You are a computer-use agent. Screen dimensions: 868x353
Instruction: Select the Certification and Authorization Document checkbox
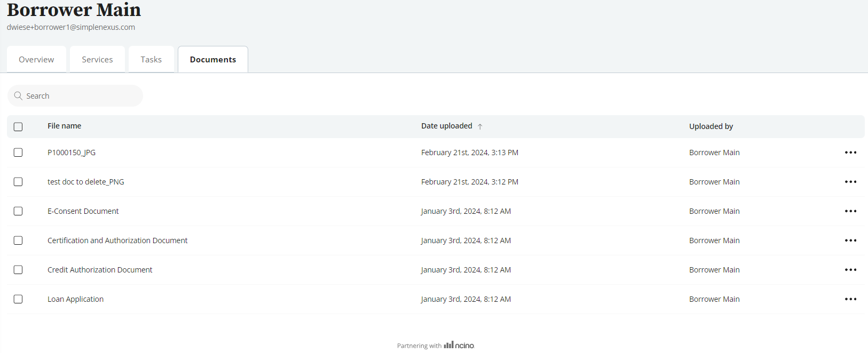click(18, 240)
